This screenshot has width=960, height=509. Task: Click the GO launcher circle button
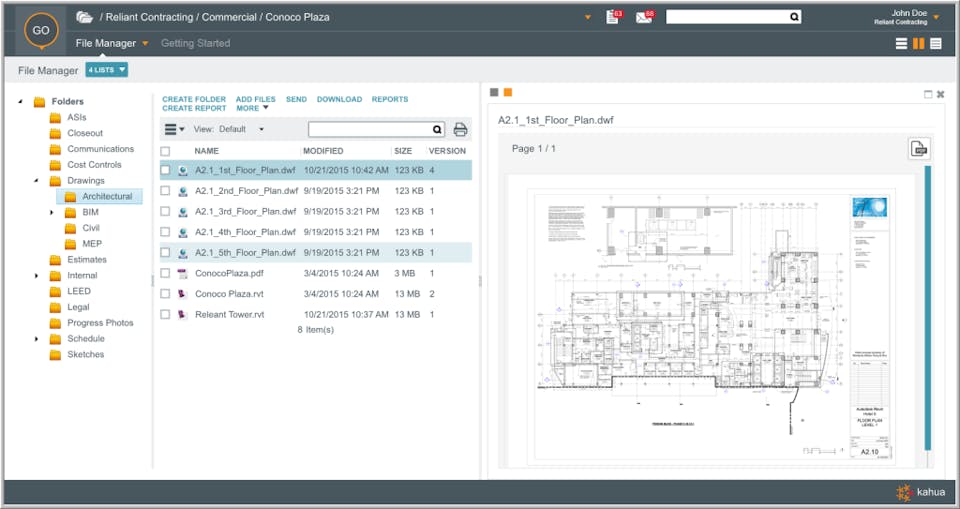[40, 30]
